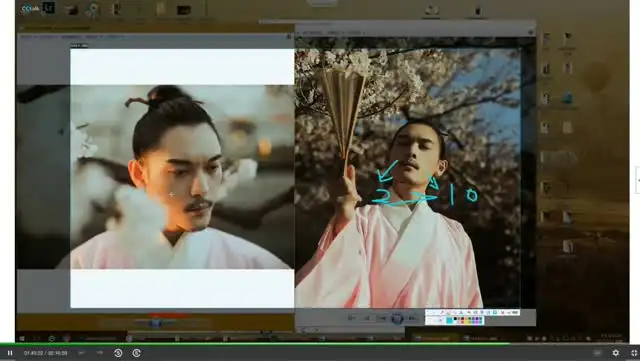This screenshot has height=361, width=640.
Task: Click the green video progress bar
Action: coord(255,344)
